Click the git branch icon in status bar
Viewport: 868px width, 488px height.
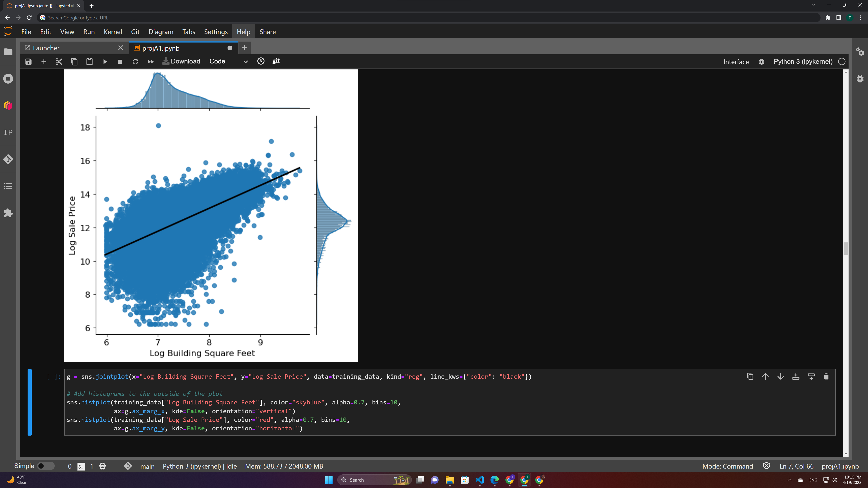click(128, 466)
